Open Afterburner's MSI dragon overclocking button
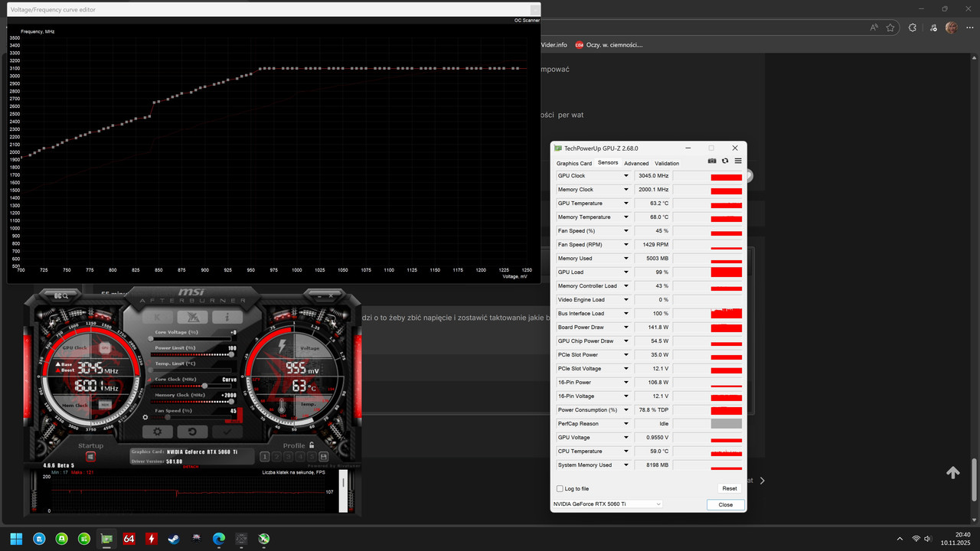 coord(192,317)
